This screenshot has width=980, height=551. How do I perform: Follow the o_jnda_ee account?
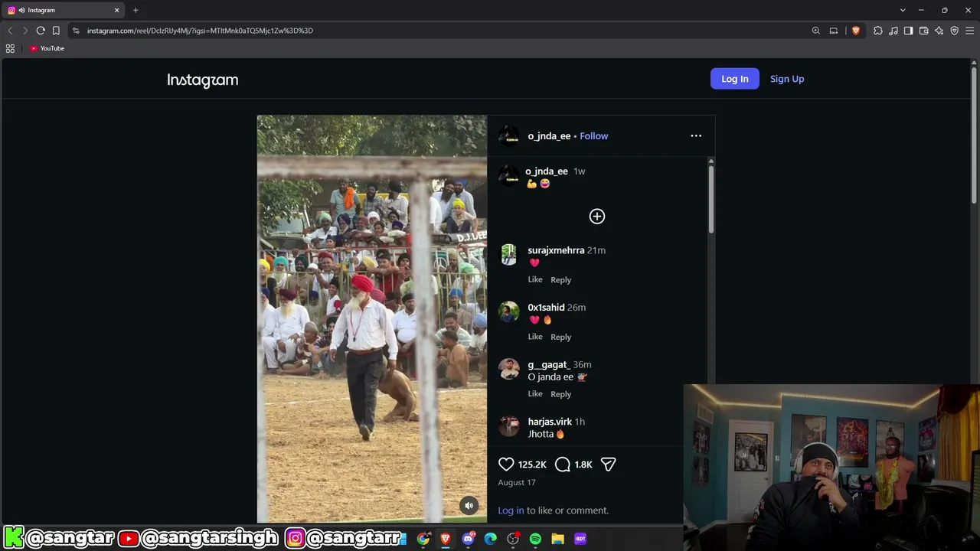point(594,136)
